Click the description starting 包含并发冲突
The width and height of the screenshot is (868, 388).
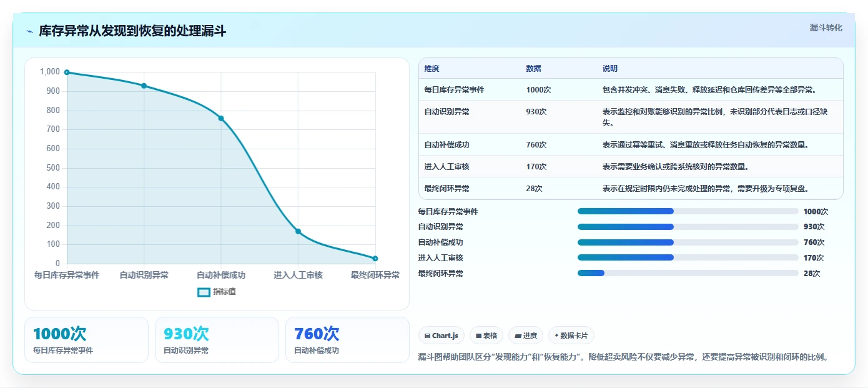[709, 90]
